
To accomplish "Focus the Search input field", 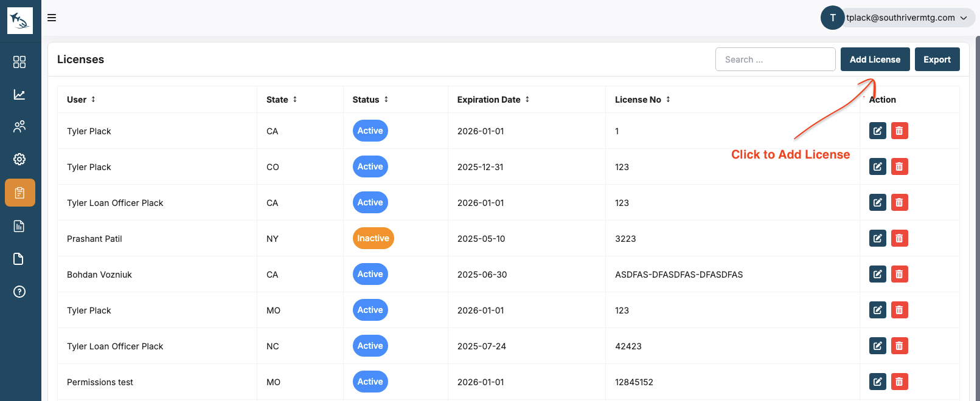I will [x=775, y=60].
